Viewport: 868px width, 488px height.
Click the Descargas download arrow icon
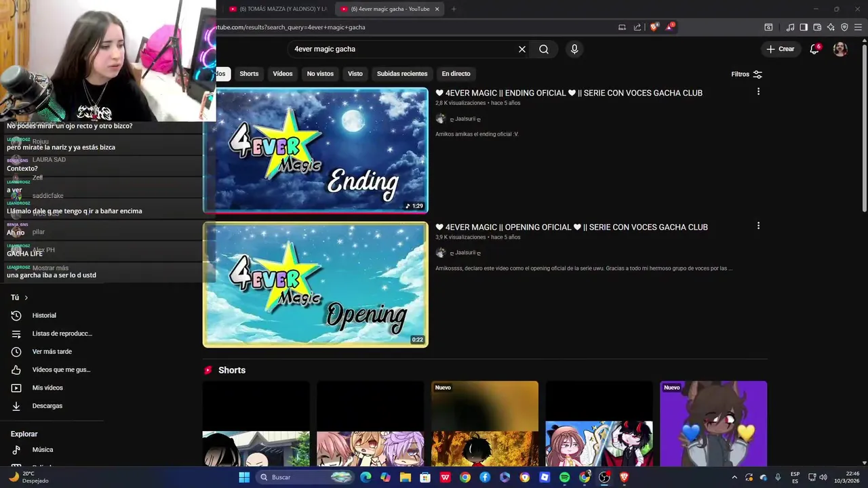(x=16, y=406)
